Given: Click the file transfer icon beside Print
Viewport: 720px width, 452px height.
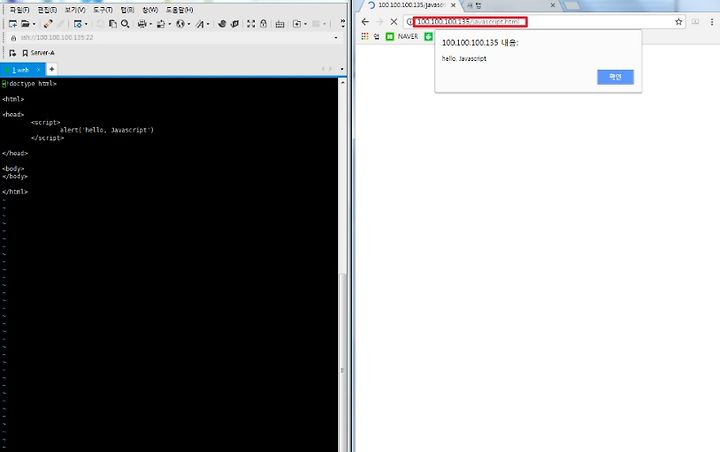Looking at the screenshot, I should click(x=161, y=24).
